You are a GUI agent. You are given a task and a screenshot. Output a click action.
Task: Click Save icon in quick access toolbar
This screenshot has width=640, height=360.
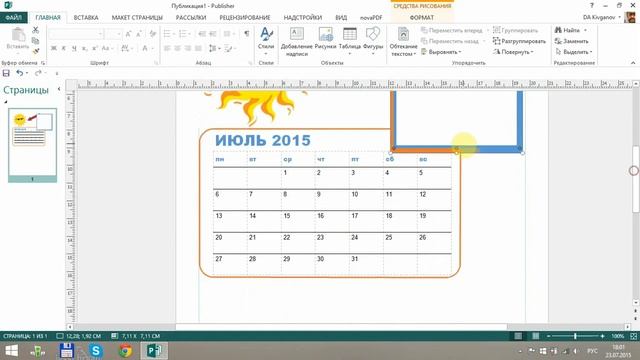tap(6, 73)
